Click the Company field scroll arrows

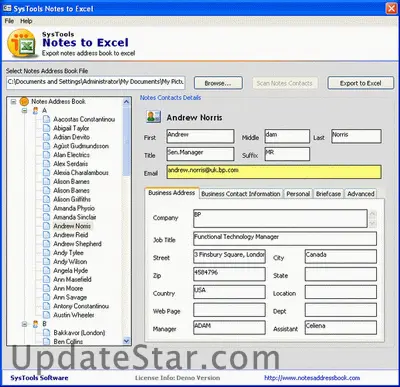click(x=373, y=219)
